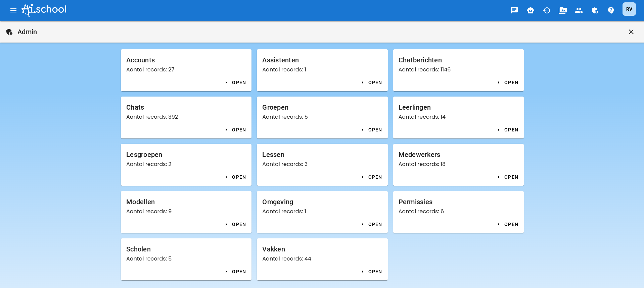Click the admin shield icon in header

pos(595,10)
